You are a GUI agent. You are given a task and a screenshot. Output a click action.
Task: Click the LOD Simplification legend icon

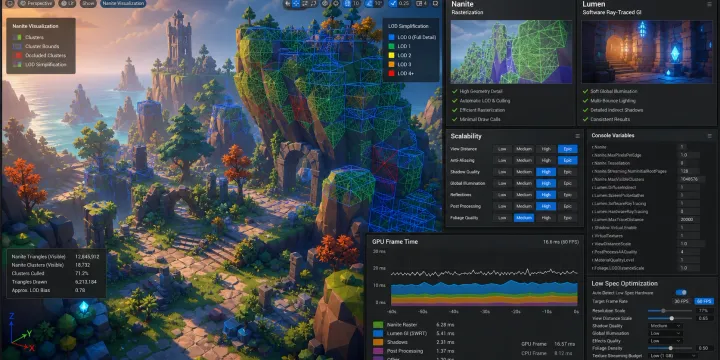[x=17, y=65]
